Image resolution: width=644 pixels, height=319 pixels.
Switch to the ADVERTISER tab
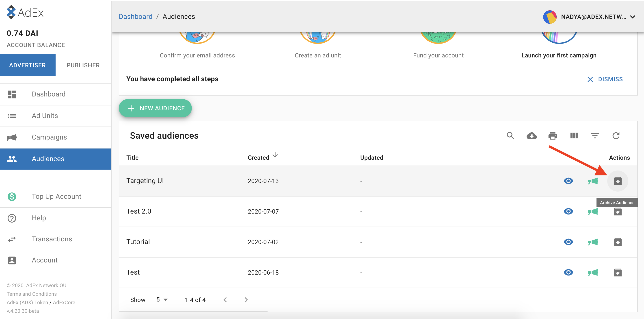point(28,65)
